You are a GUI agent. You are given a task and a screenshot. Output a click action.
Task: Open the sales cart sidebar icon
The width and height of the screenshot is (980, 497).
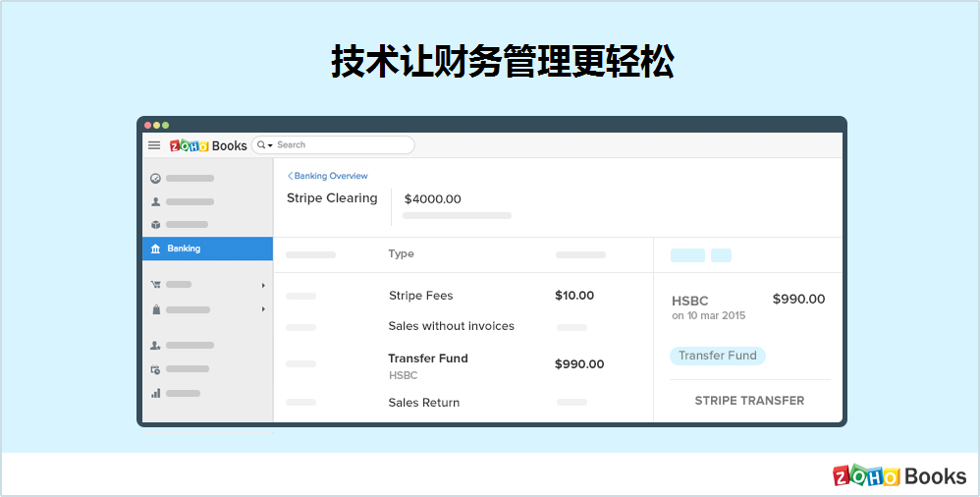(x=155, y=285)
